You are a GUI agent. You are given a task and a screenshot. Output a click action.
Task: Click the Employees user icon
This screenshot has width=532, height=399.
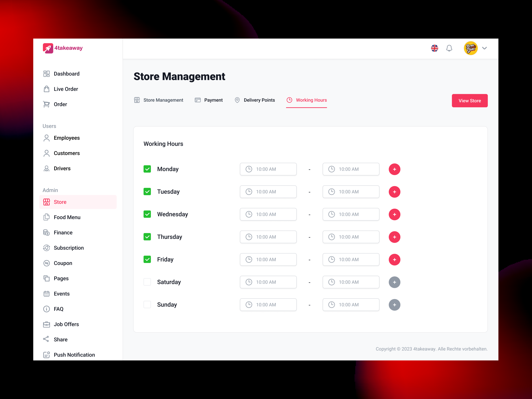click(x=47, y=138)
